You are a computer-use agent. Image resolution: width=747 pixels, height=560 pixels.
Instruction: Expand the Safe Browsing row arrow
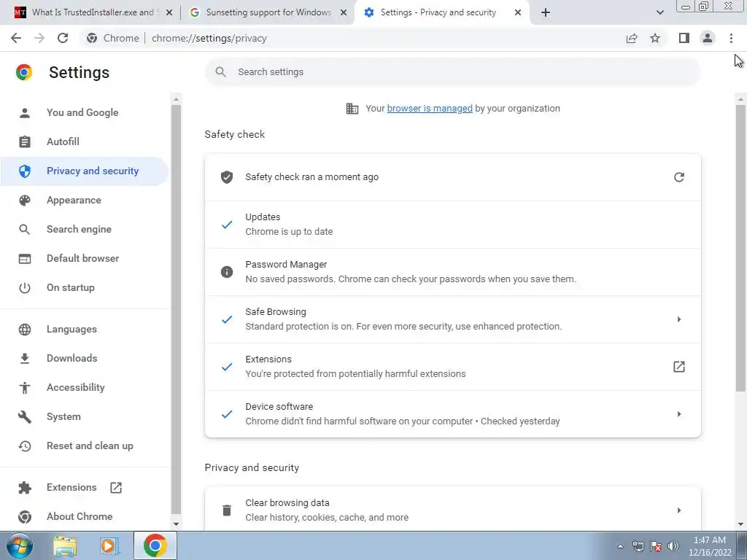click(x=679, y=319)
